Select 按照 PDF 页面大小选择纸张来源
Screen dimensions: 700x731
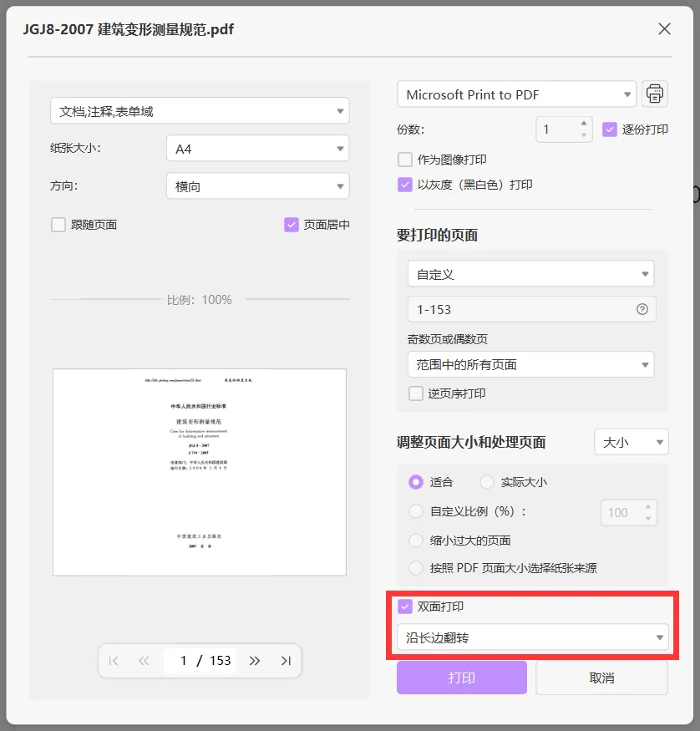415,568
